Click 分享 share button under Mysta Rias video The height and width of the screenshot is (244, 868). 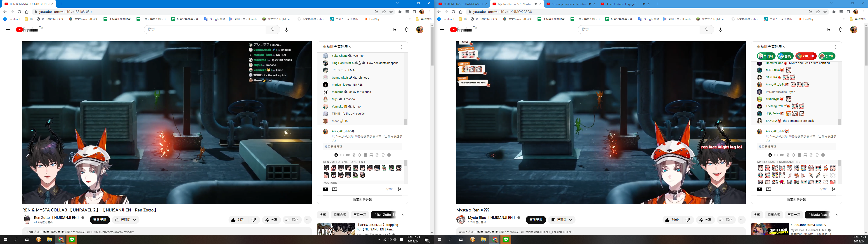point(705,220)
